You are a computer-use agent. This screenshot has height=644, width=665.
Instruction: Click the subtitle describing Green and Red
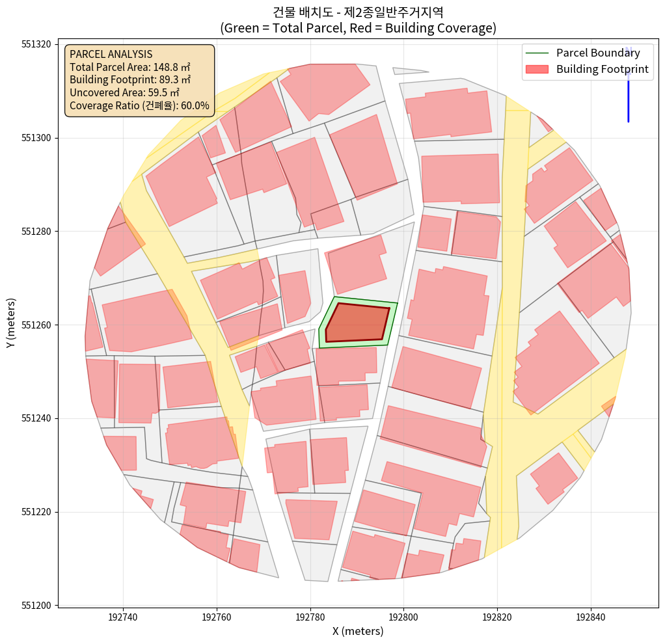point(358,28)
